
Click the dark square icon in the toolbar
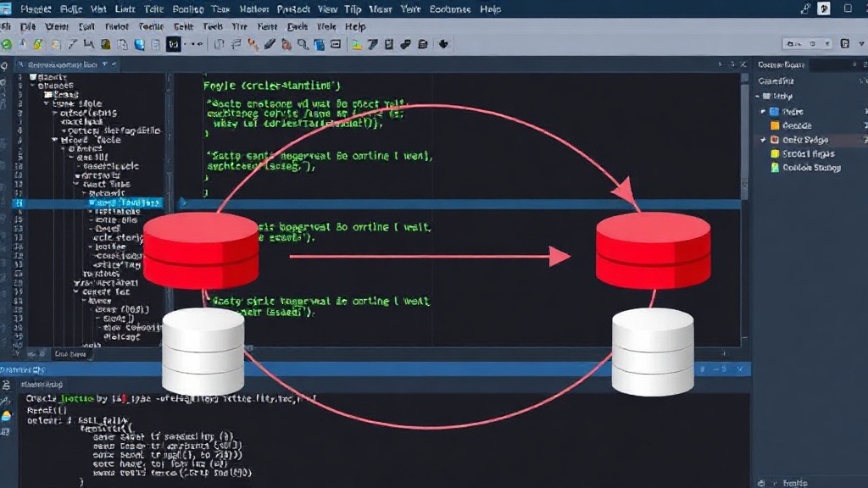pos(173,44)
